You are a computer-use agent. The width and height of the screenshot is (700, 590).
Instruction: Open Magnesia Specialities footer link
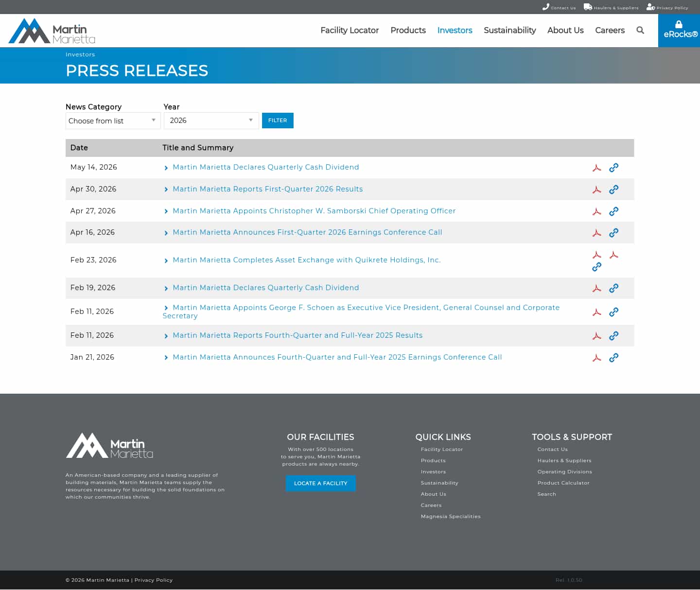[x=451, y=516]
